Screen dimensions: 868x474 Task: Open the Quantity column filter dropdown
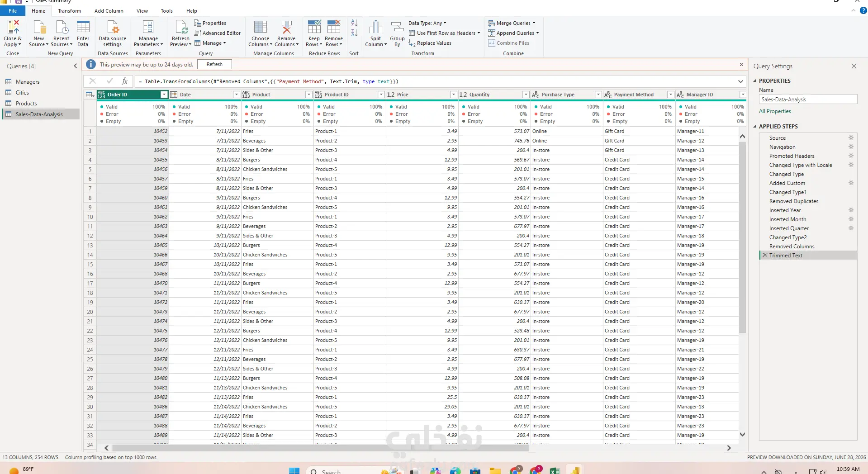point(526,95)
